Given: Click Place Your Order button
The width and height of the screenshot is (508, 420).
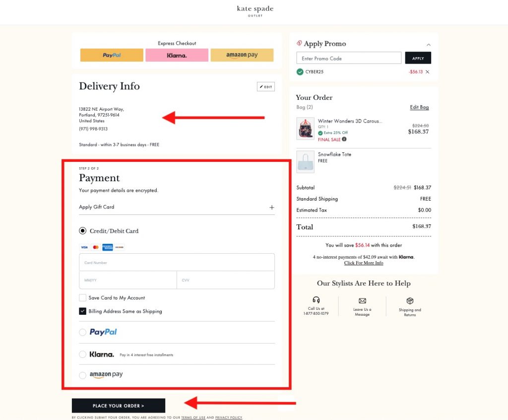Looking at the screenshot, I should [118, 406].
